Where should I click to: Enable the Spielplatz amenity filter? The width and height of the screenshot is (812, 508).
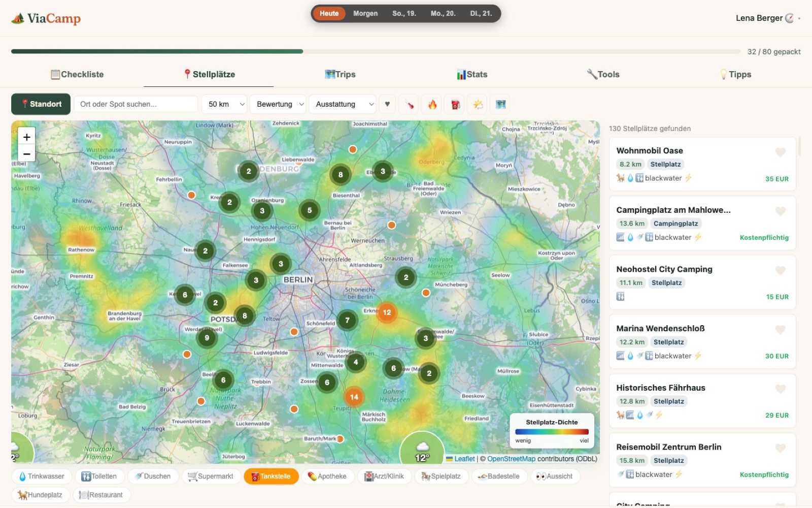point(441,476)
